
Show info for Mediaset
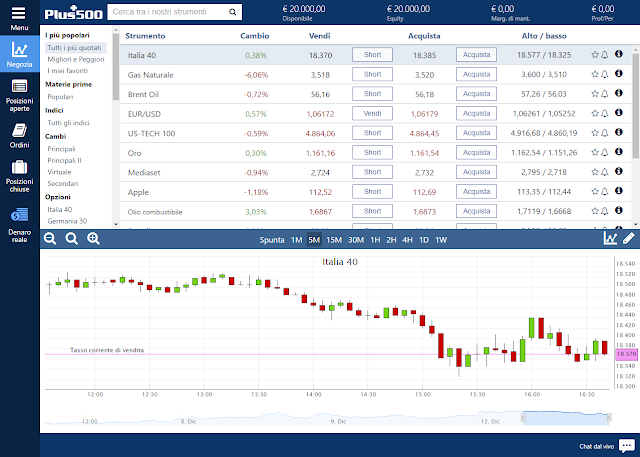coord(619,171)
